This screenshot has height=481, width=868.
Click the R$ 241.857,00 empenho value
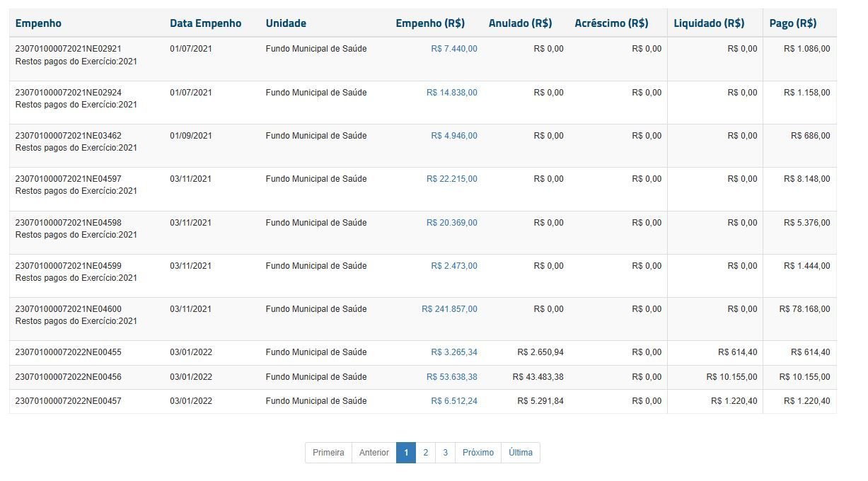(449, 309)
